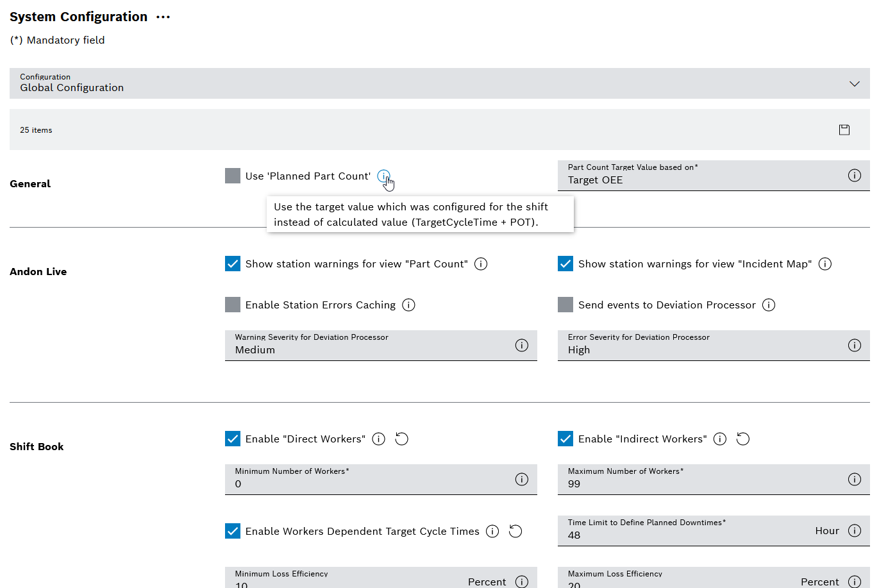Enable the 'Use Planned Part Count' checkbox

(x=232, y=175)
